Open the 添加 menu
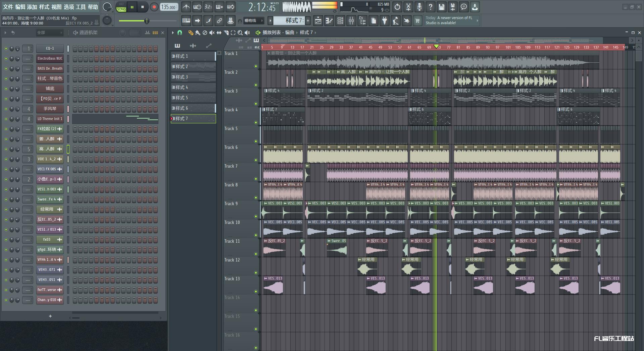 pyautogui.click(x=32, y=7)
